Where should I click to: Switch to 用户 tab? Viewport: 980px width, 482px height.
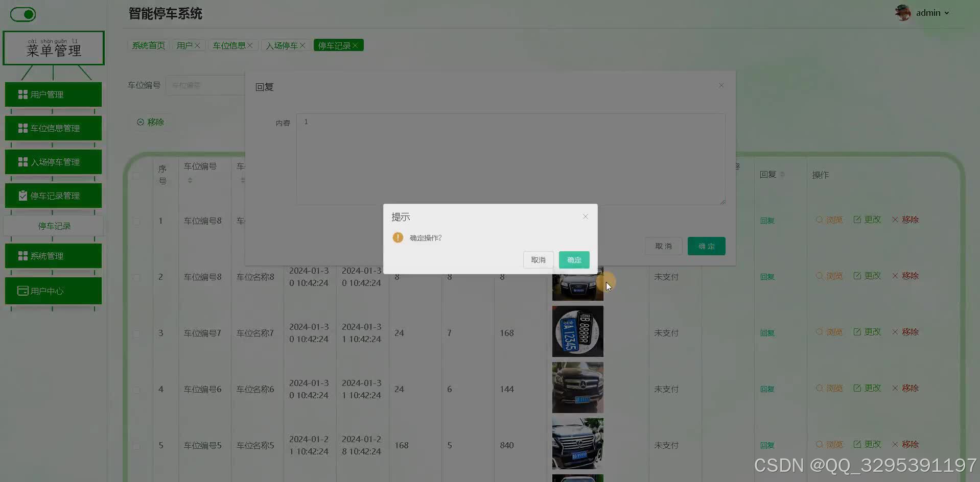coord(184,45)
